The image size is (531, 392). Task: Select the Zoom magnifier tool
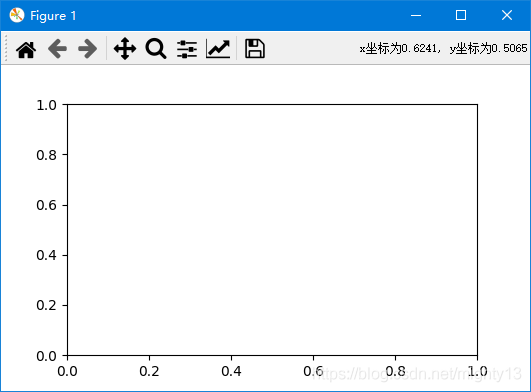[156, 49]
